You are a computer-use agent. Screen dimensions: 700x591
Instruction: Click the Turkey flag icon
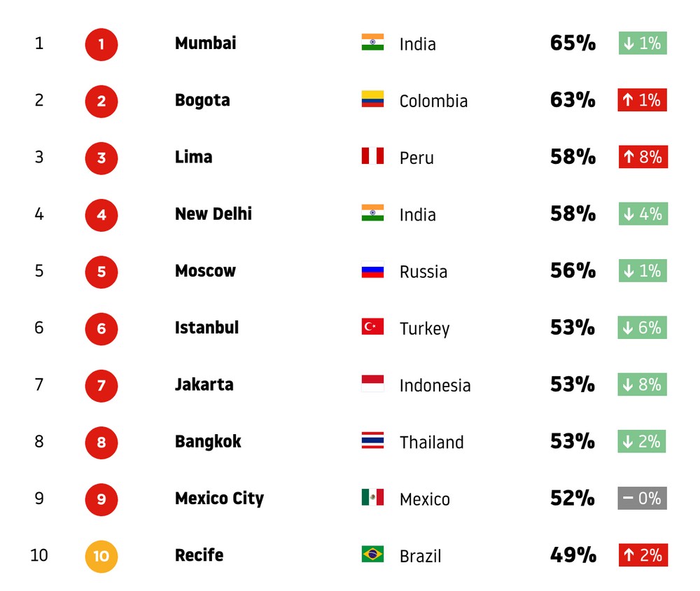pos(372,326)
